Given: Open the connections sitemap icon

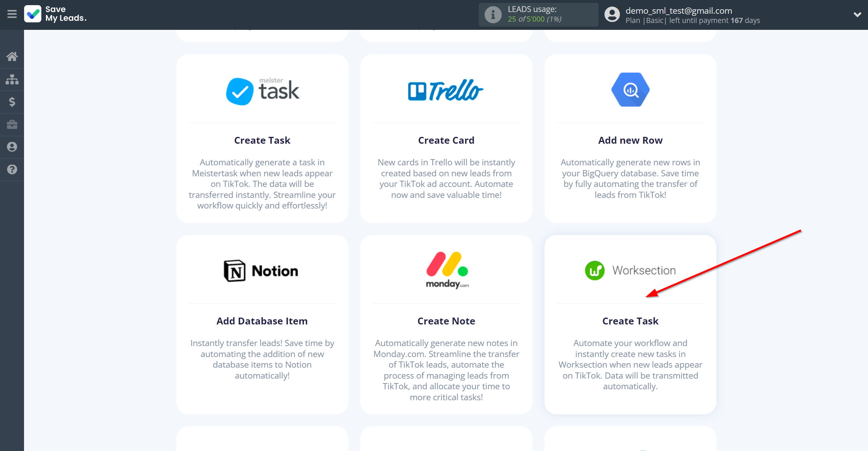Looking at the screenshot, I should pos(12,79).
